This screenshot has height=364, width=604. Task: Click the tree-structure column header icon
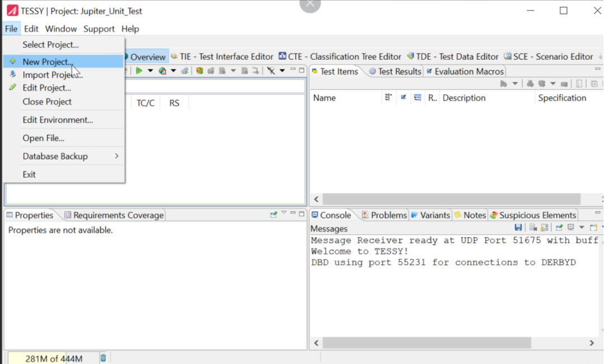tap(388, 97)
